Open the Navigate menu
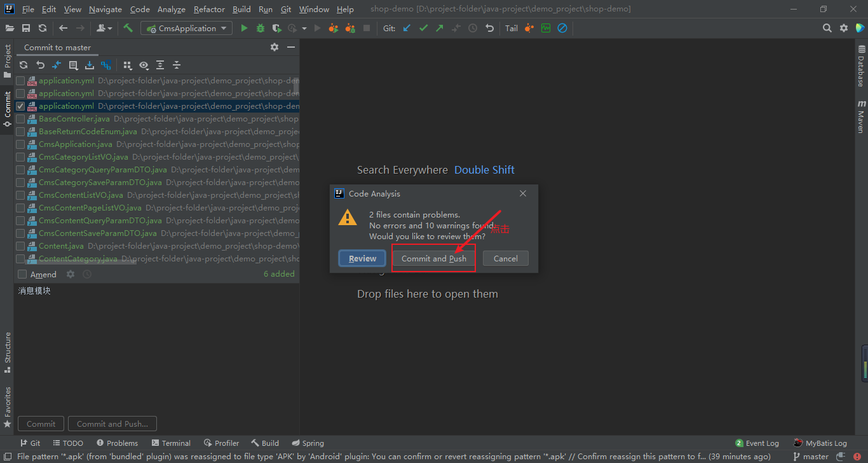The image size is (868, 463). (x=105, y=10)
